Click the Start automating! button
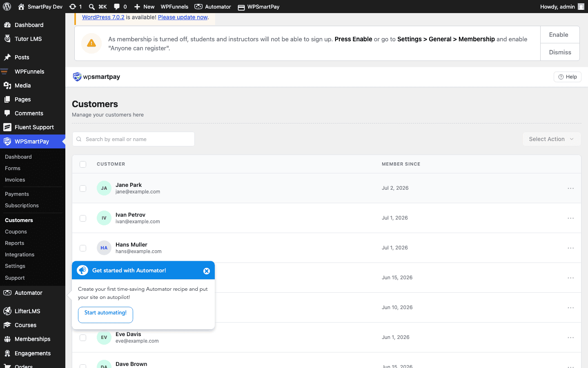Viewport: 588px width, 368px height. pos(105,315)
